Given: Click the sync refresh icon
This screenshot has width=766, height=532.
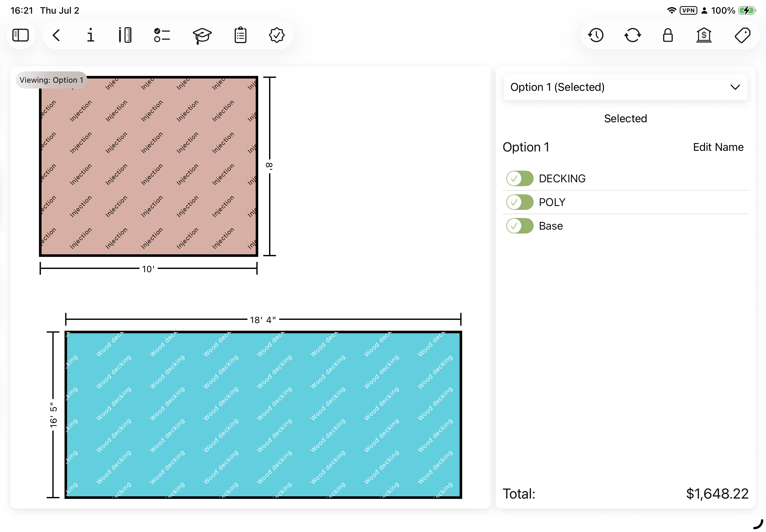Looking at the screenshot, I should [633, 35].
